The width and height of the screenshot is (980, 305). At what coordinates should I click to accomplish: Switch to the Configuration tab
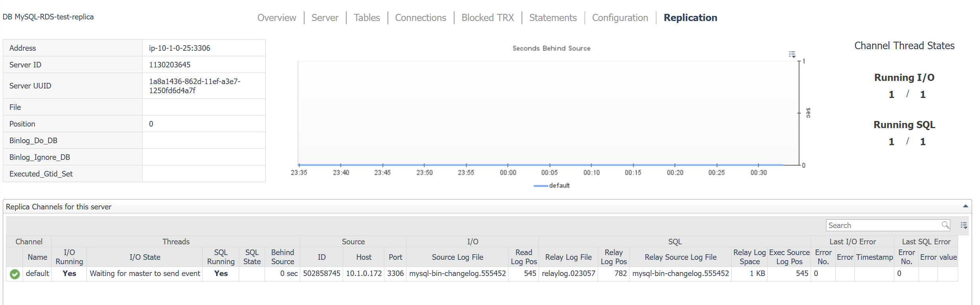point(620,18)
